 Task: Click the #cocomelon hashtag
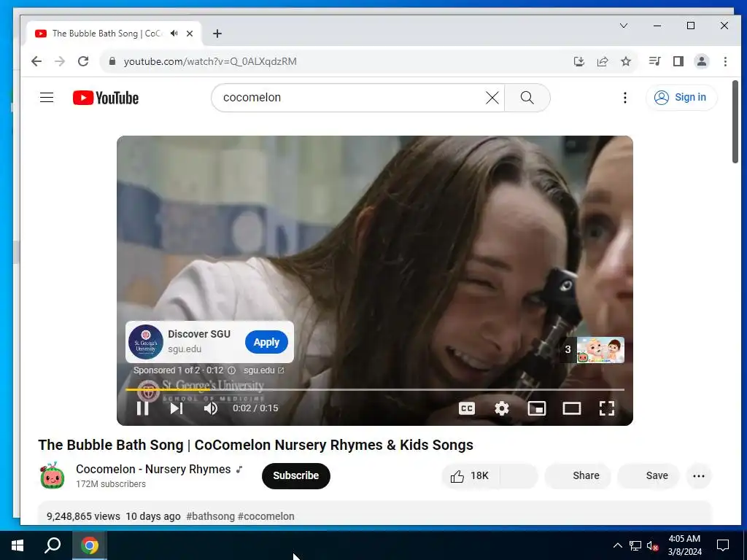click(x=266, y=516)
